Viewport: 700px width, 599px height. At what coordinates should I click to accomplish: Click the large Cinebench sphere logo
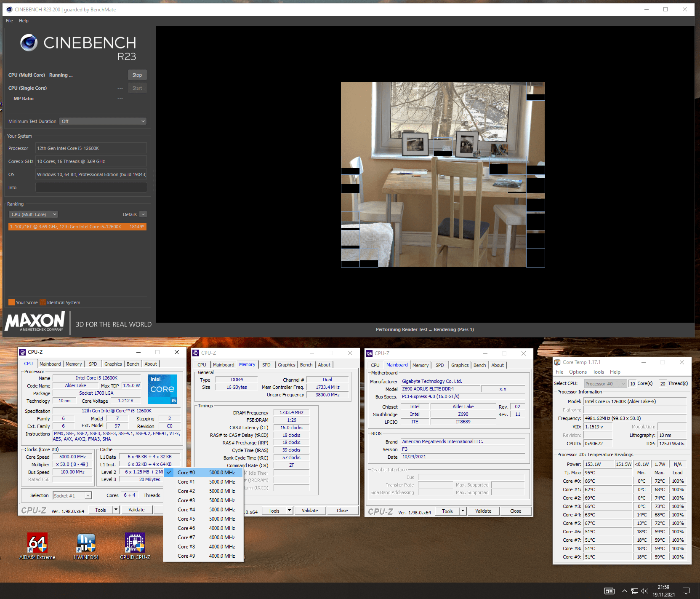tap(29, 43)
